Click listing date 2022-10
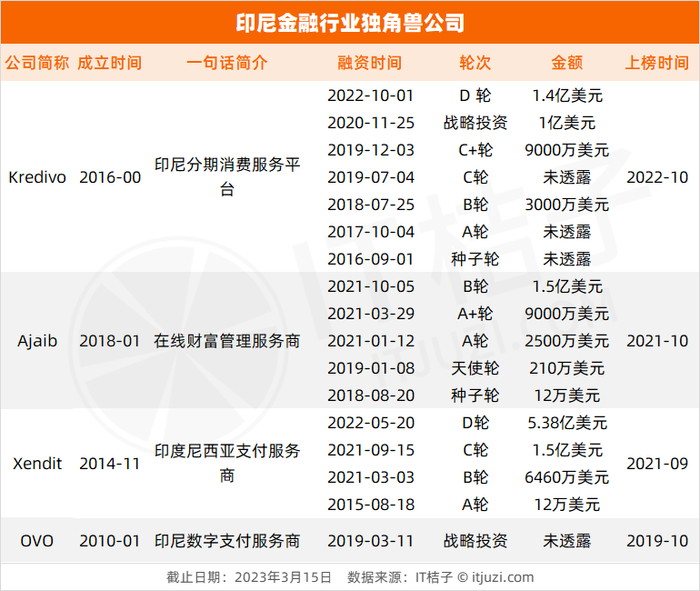 [657, 178]
